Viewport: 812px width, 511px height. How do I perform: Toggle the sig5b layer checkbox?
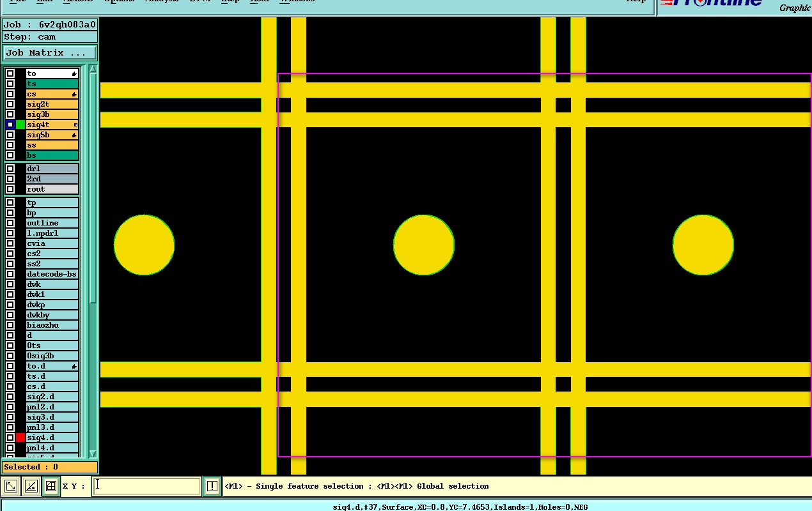[10, 135]
